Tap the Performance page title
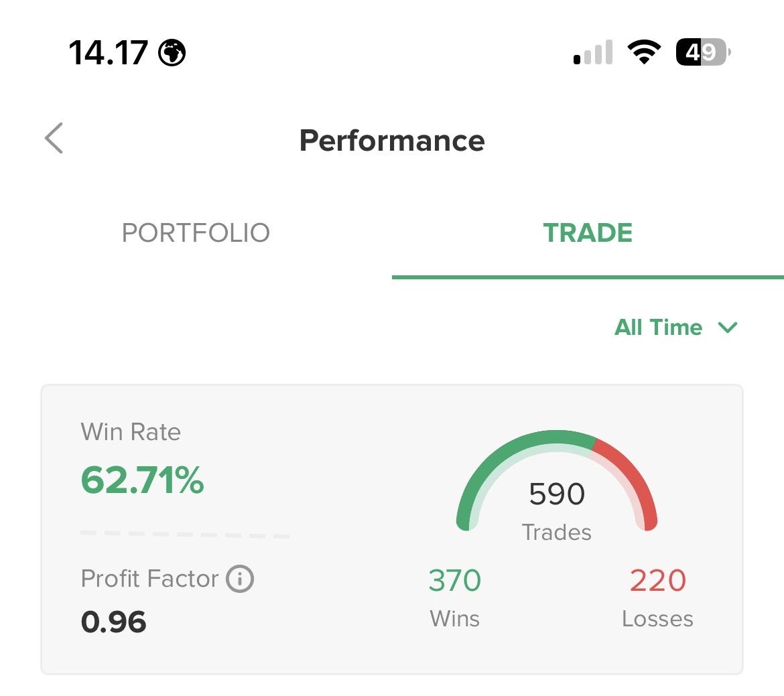The height and width of the screenshot is (696, 784). point(392,141)
